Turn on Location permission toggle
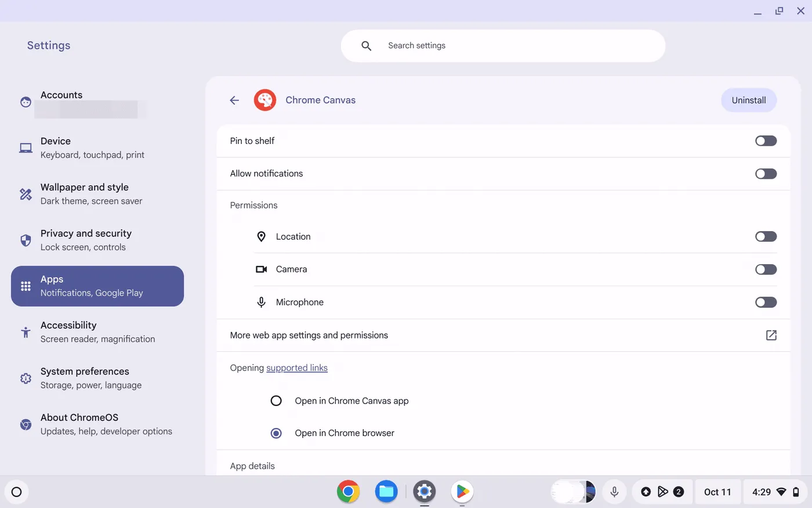Image resolution: width=812 pixels, height=508 pixels. 766,236
